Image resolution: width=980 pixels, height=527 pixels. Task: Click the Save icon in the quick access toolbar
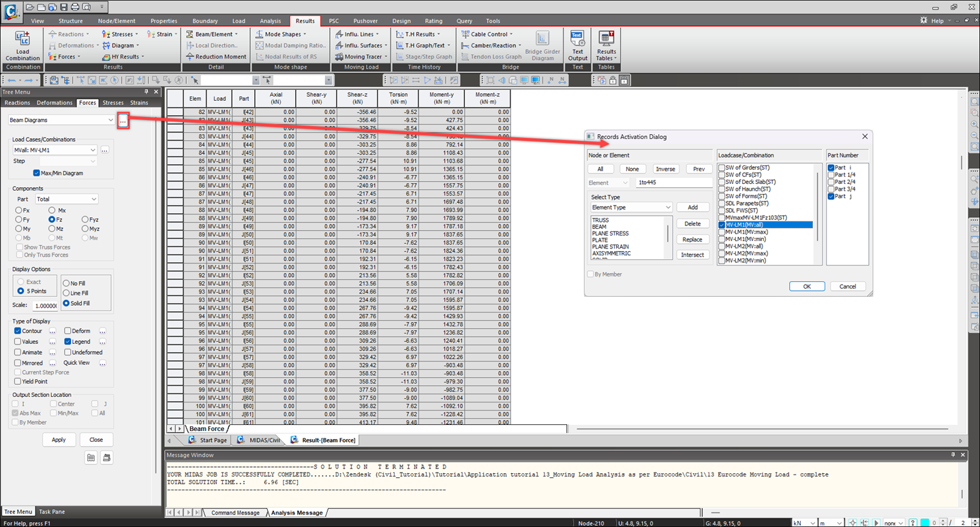(x=63, y=7)
